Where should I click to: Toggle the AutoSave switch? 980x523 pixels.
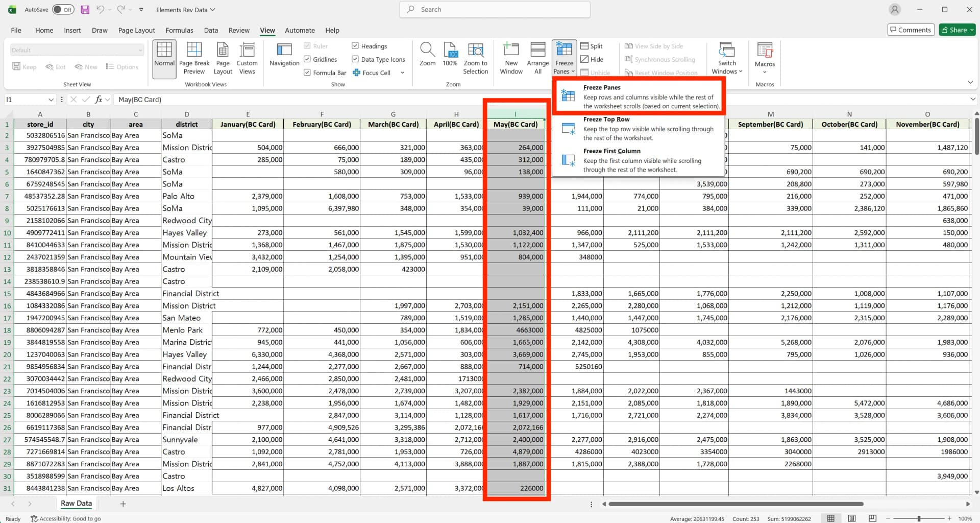click(63, 9)
